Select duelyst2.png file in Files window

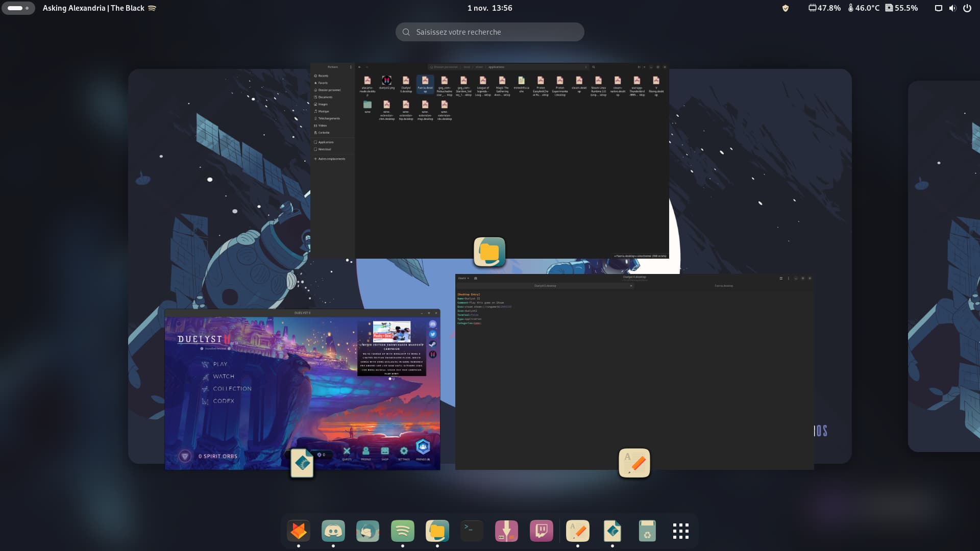(386, 83)
